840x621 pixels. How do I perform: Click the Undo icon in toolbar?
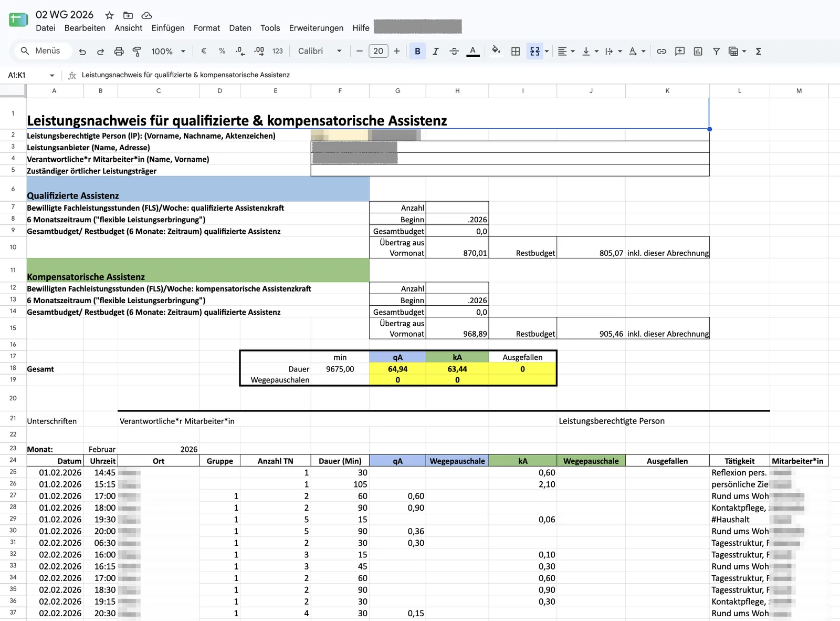pyautogui.click(x=82, y=51)
